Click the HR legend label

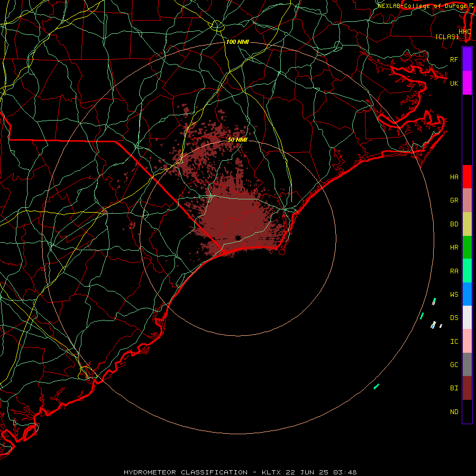454,248
